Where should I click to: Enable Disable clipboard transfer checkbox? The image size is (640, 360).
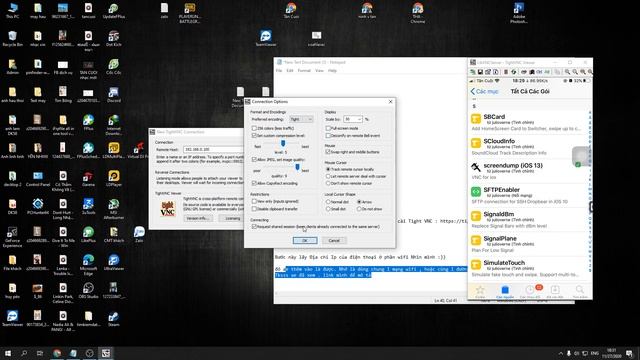tap(254, 209)
